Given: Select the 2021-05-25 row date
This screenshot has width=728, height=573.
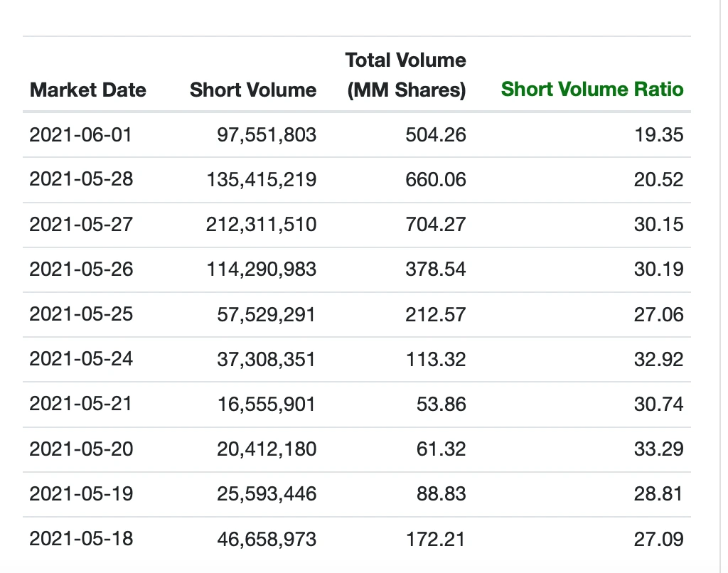Looking at the screenshot, I should (x=81, y=314).
